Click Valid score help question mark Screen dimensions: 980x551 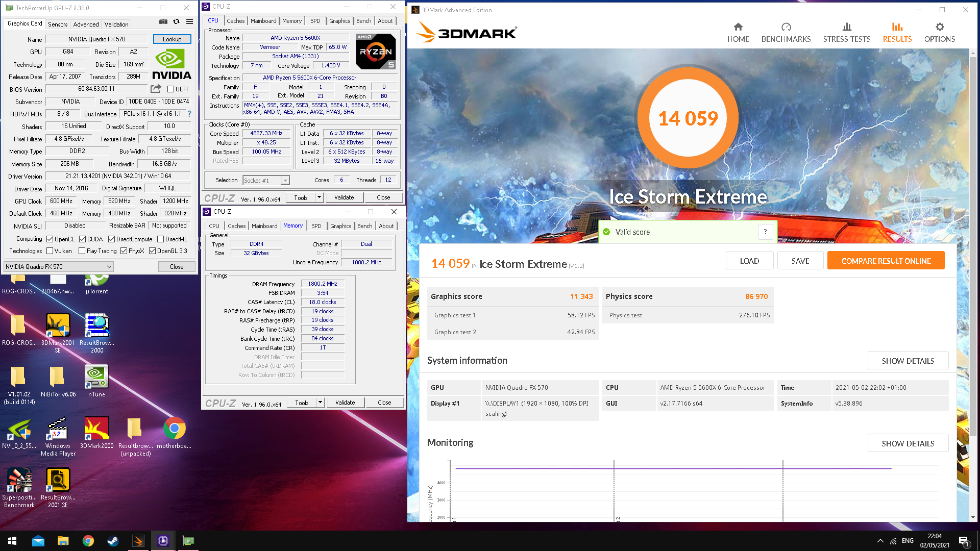765,232
